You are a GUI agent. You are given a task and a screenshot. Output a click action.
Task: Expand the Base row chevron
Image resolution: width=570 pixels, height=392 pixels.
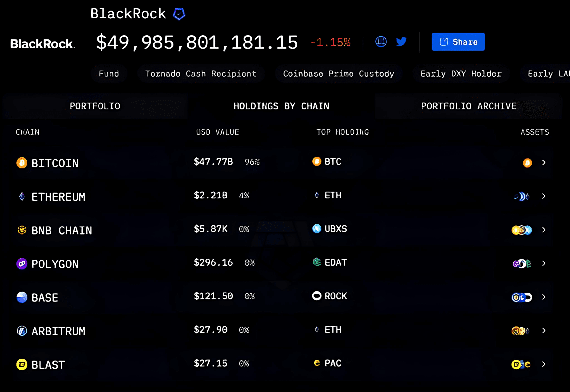coord(544,297)
